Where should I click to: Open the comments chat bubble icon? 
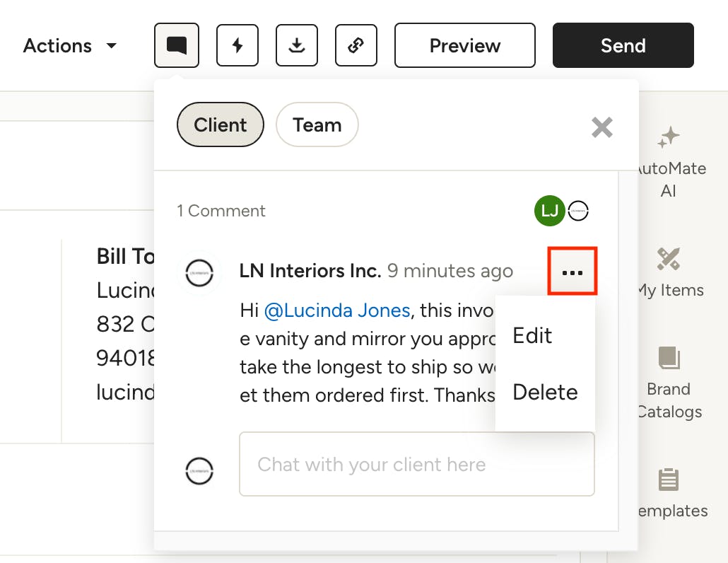click(x=177, y=46)
